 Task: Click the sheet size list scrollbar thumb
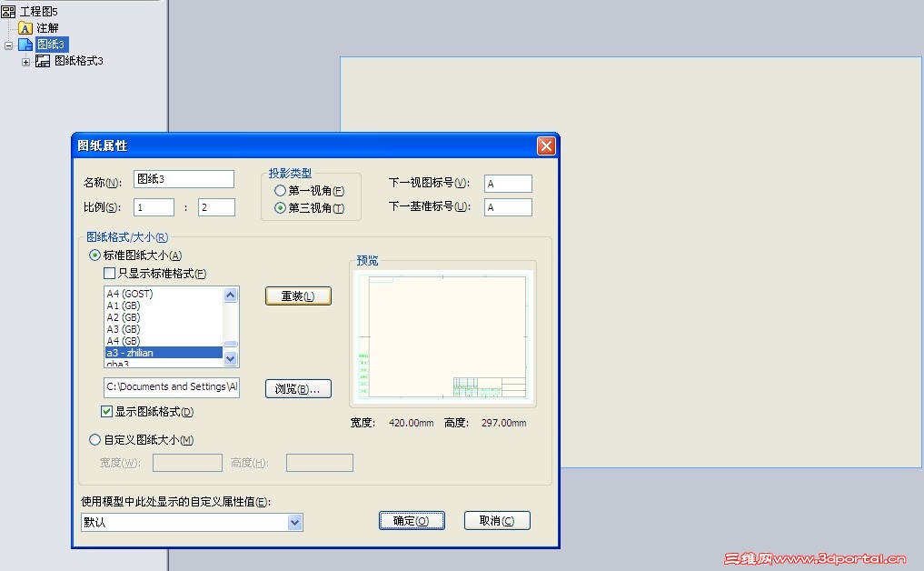tap(231, 344)
